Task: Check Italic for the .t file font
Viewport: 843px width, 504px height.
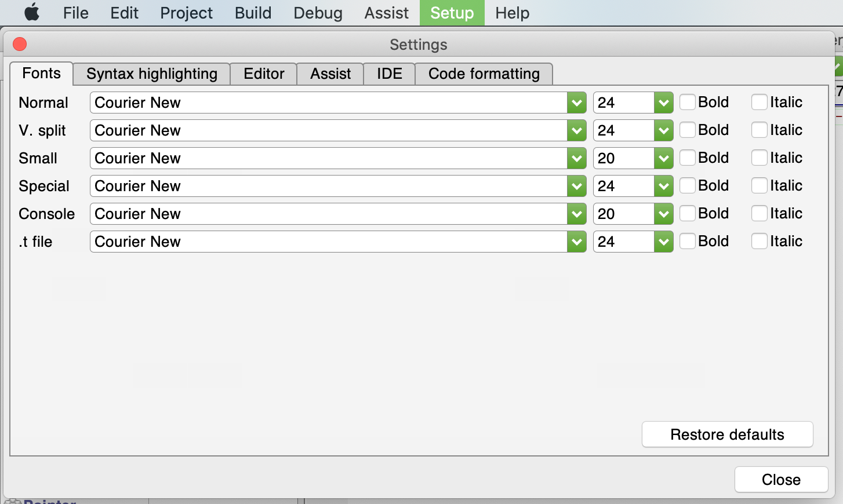Action: (760, 242)
